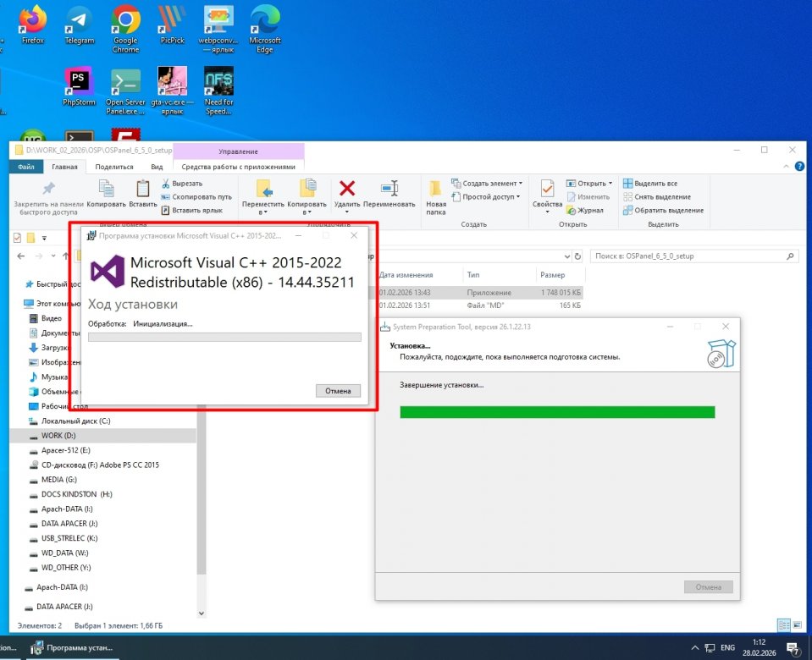Image resolution: width=812 pixels, height=660 pixels.
Task: Click Закрепить на панели быстрого доступа
Action: coord(48,198)
